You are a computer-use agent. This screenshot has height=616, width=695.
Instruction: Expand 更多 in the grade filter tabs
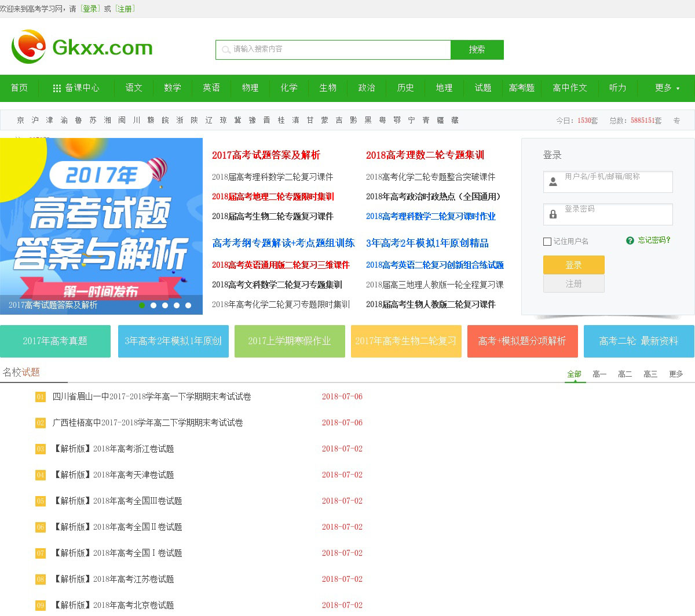tap(676, 374)
